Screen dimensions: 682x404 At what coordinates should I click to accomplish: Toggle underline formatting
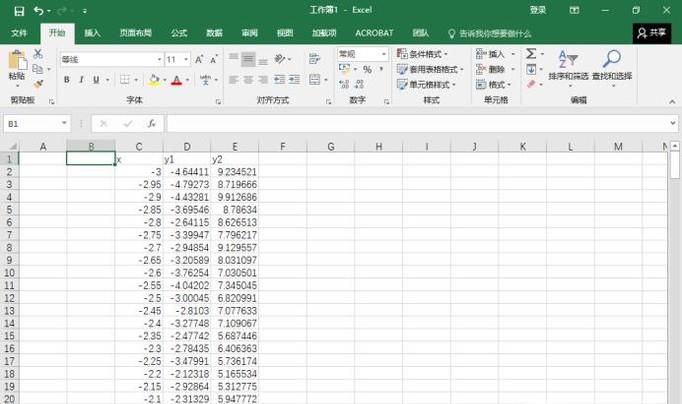pyautogui.click(x=96, y=80)
